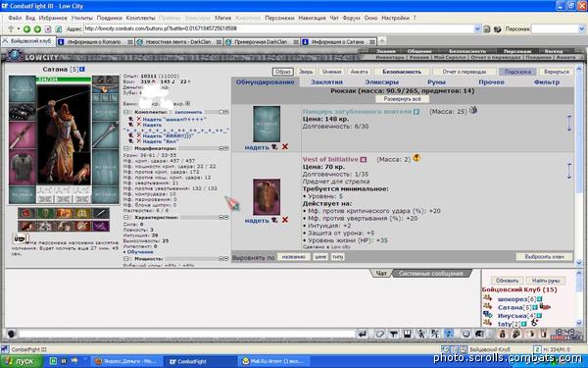Viewport: 588px width, 368px height.
Task: Sort inventory by цене
Action: coord(320,257)
